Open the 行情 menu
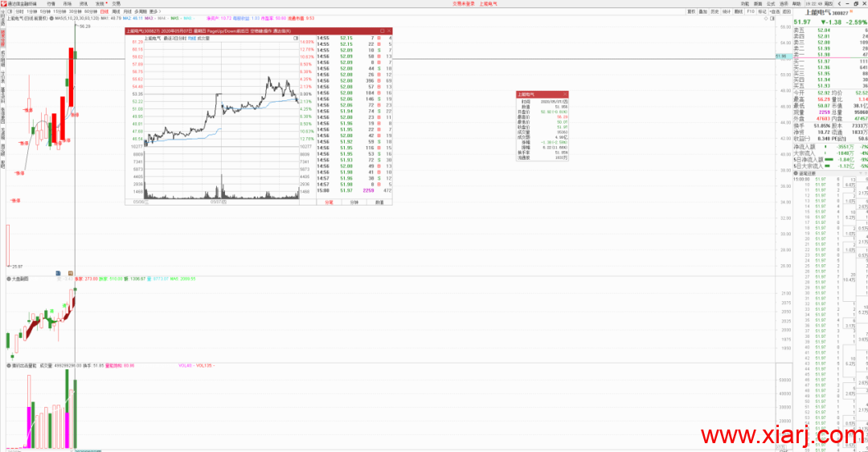The height and width of the screenshot is (452, 868). (51, 3)
